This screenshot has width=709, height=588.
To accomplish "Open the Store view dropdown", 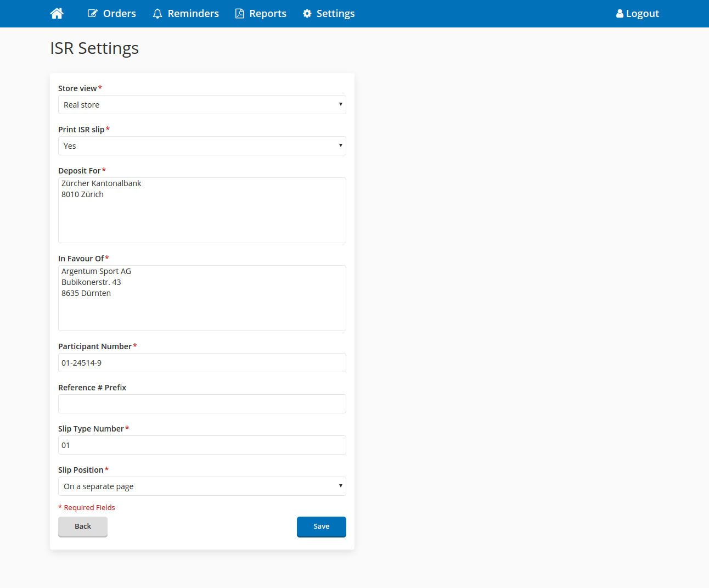I will click(202, 105).
